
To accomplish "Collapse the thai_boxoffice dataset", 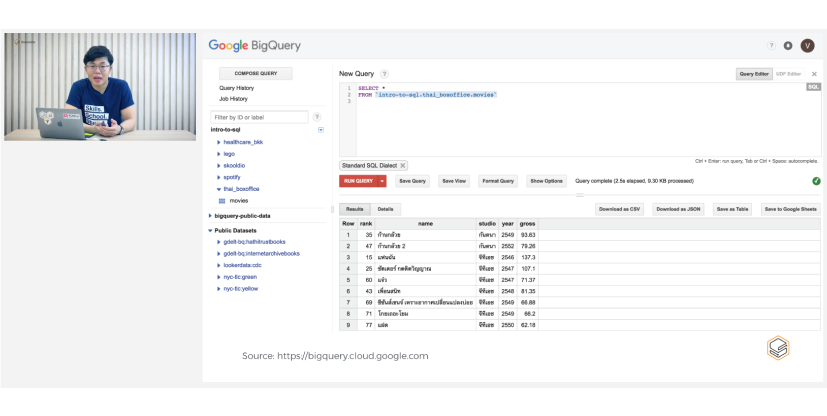I will [x=219, y=189].
